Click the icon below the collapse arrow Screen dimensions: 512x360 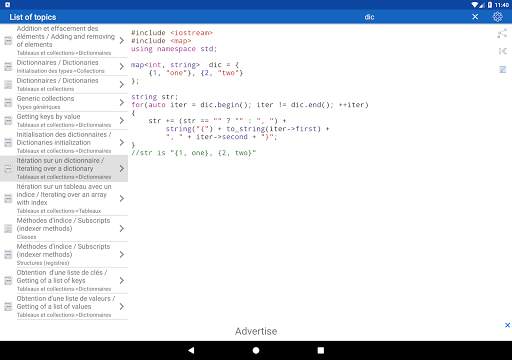pos(502,69)
